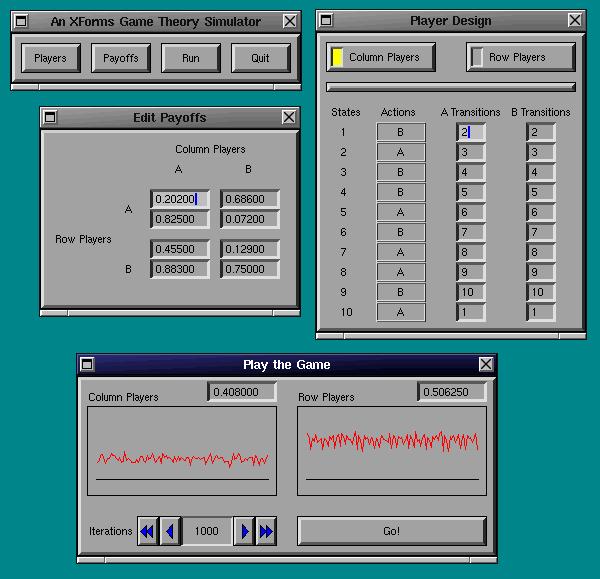Click the single right arrow to increase iterations
Image resolution: width=600 pixels, height=579 pixels.
(x=244, y=531)
